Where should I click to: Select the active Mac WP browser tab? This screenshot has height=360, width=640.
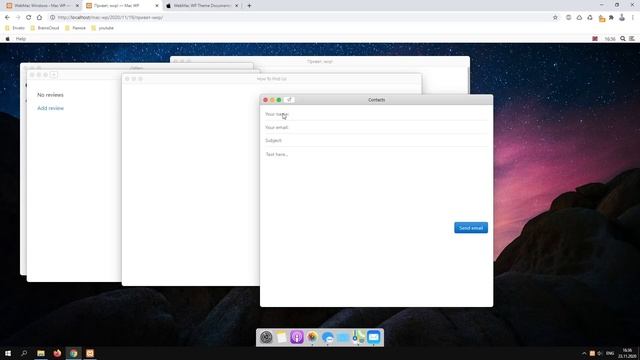122,6
